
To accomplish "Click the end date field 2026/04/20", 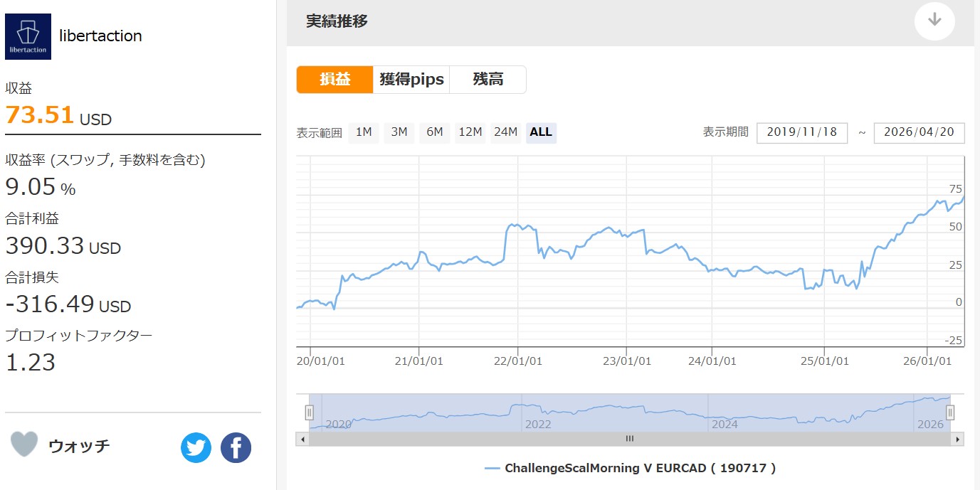I will point(919,133).
